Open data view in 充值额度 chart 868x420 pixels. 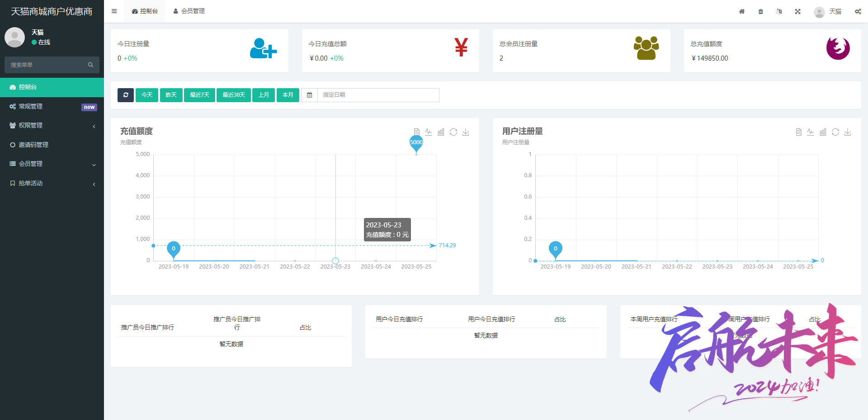tap(416, 132)
